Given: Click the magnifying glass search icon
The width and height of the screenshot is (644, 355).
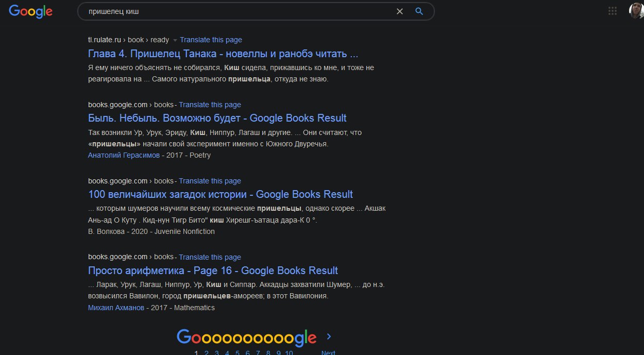Looking at the screenshot, I should 419,11.
